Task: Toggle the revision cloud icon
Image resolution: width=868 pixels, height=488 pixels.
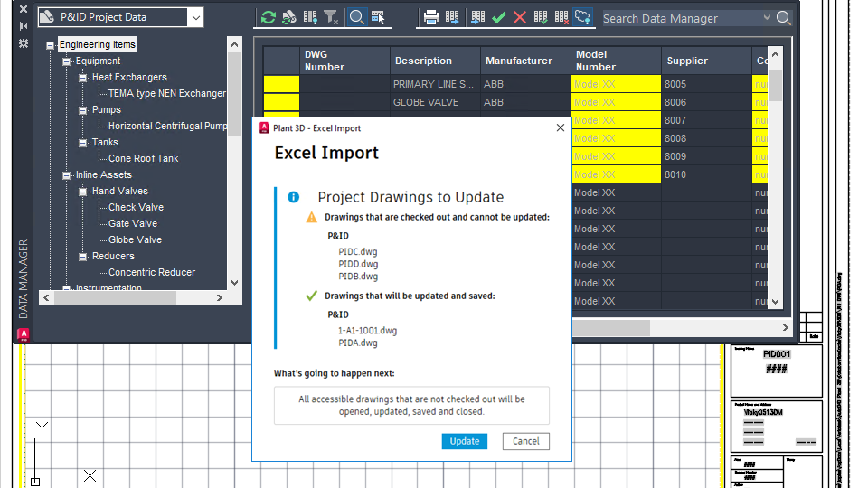Action: [583, 17]
